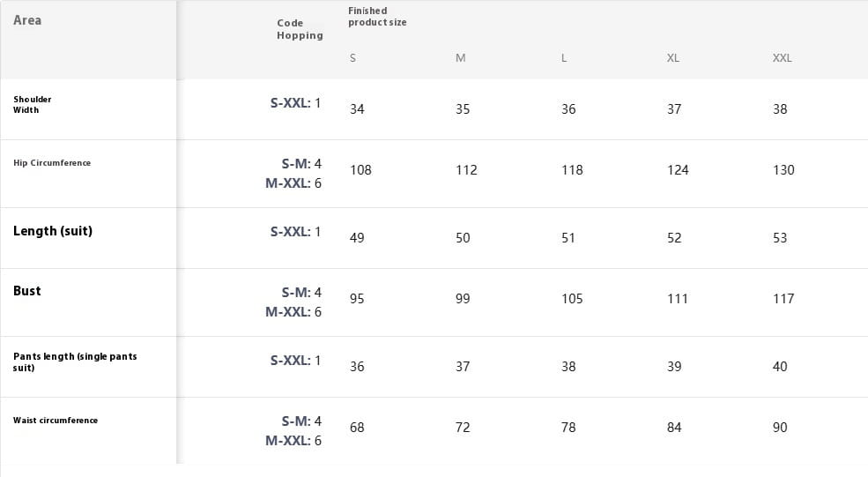
Task: Click the Waist circumference row label
Action: click(56, 421)
